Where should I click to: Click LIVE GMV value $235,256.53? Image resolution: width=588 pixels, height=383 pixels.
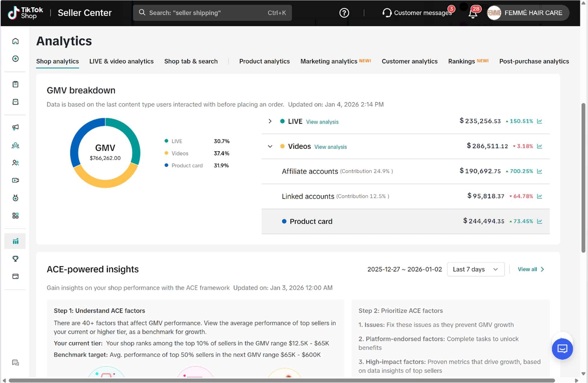[x=480, y=121]
